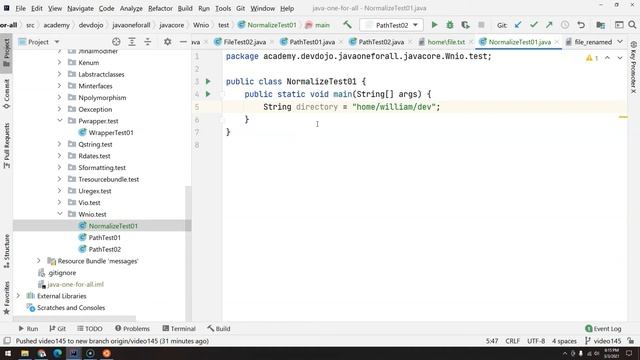Open Build tool window
The height and width of the screenshot is (360, 640).
[218, 329]
